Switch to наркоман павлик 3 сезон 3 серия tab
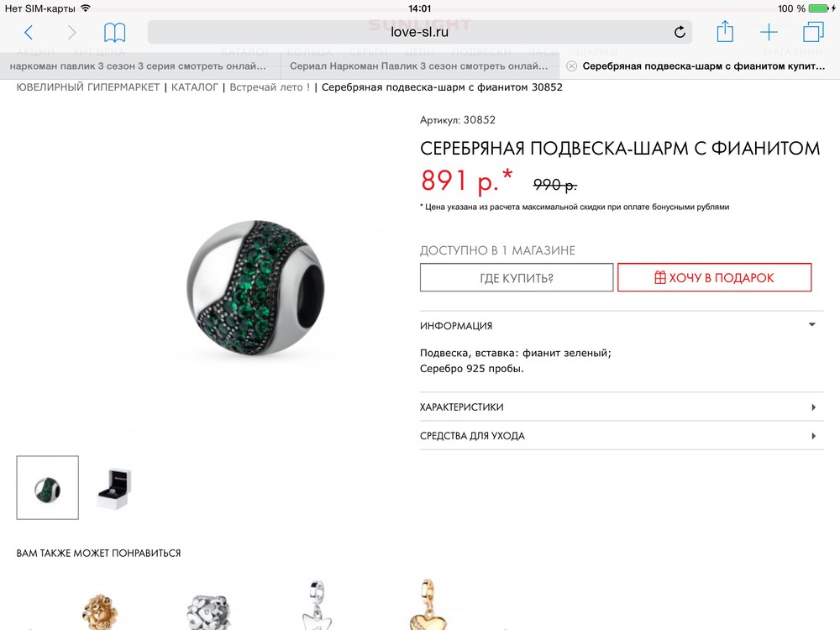 pyautogui.click(x=139, y=66)
